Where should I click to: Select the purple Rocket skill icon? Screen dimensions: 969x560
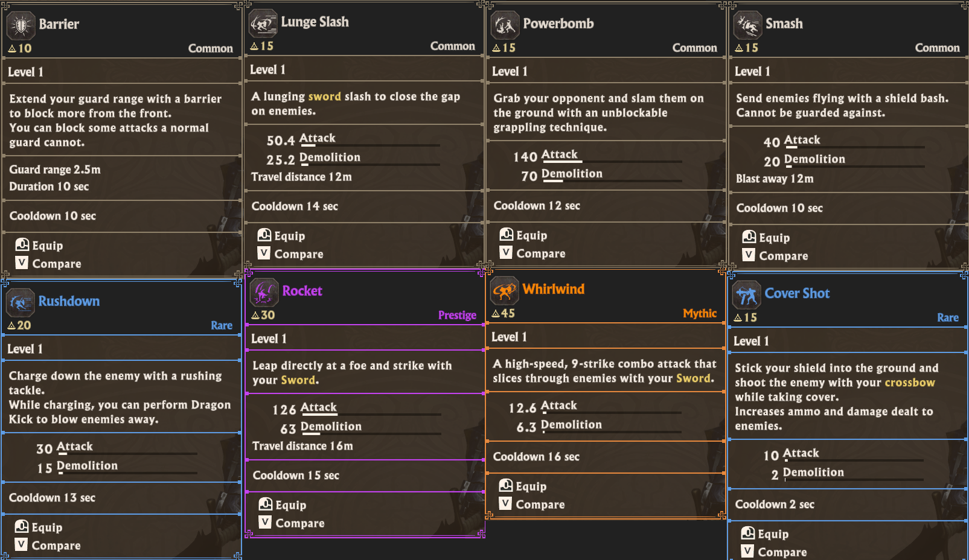(x=264, y=293)
